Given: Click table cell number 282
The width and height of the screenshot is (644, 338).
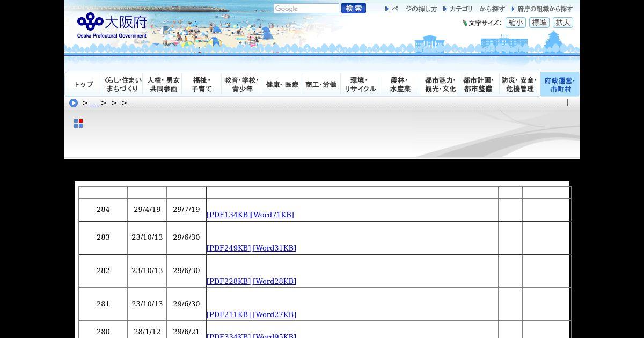Looking at the screenshot, I should coord(103,271).
